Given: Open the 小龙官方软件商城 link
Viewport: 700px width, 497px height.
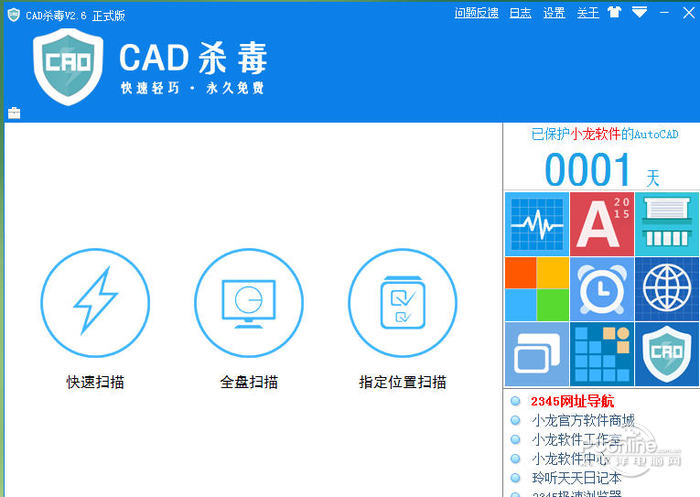Looking at the screenshot, I should pos(583,420).
